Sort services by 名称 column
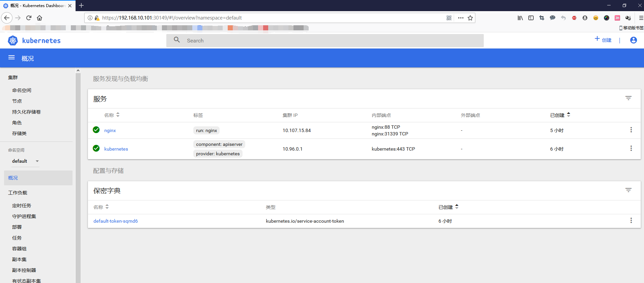Screen dimensions: 644x283 [x=112, y=115]
